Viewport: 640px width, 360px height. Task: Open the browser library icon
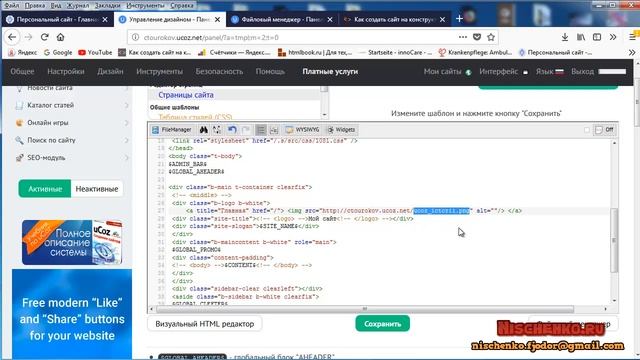[x=581, y=37]
